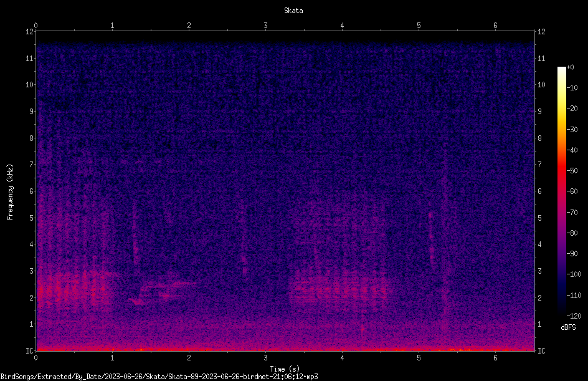Click the 'dBFS' colorbar label
Image resolution: width=588 pixels, height=381 pixels.
(568, 327)
